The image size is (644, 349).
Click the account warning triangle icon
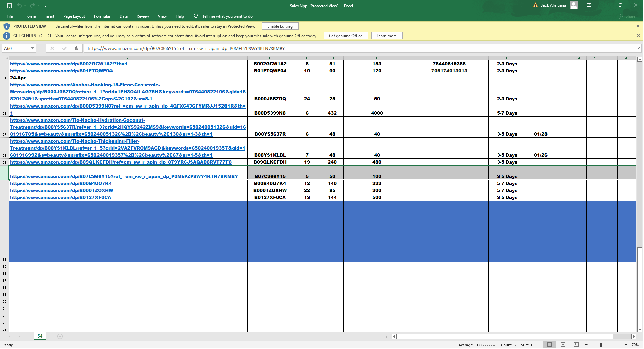click(535, 5)
